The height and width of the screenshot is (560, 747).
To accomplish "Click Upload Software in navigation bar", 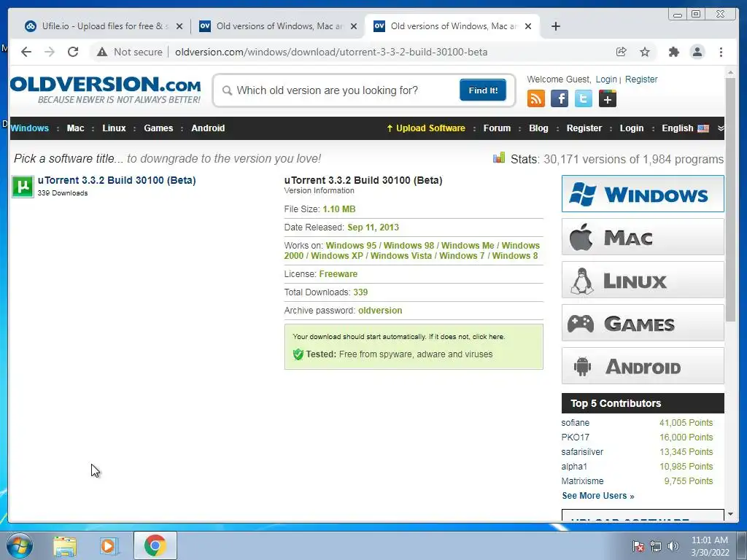I will point(426,128).
